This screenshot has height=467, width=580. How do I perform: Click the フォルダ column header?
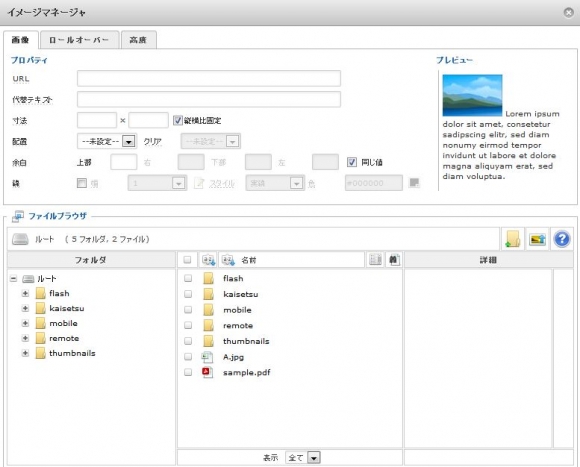[x=91, y=260]
